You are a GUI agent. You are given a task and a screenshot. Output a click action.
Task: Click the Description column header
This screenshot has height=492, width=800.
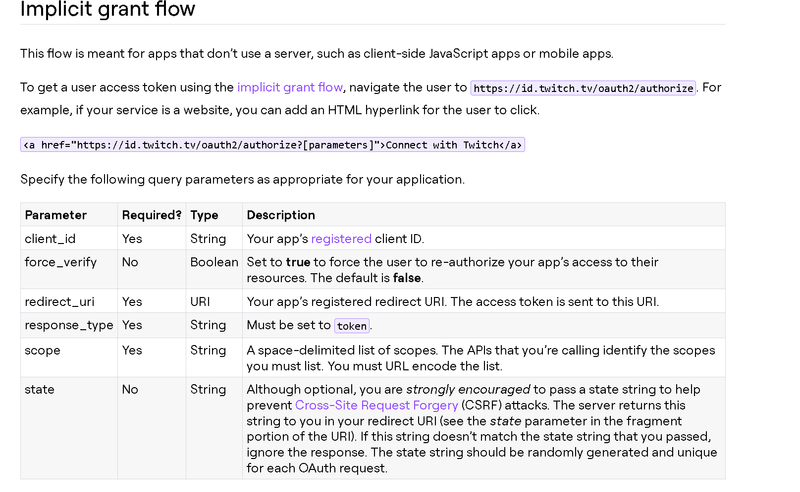281,215
